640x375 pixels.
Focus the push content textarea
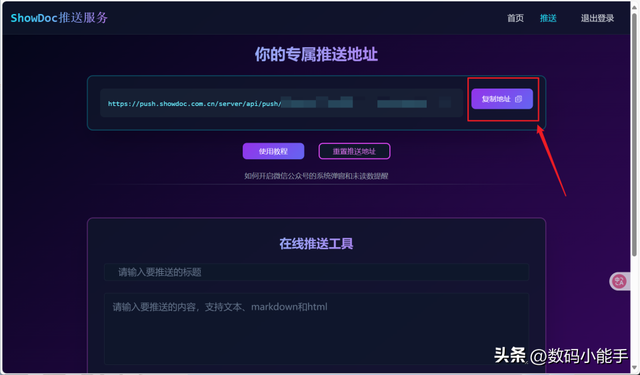(316, 328)
